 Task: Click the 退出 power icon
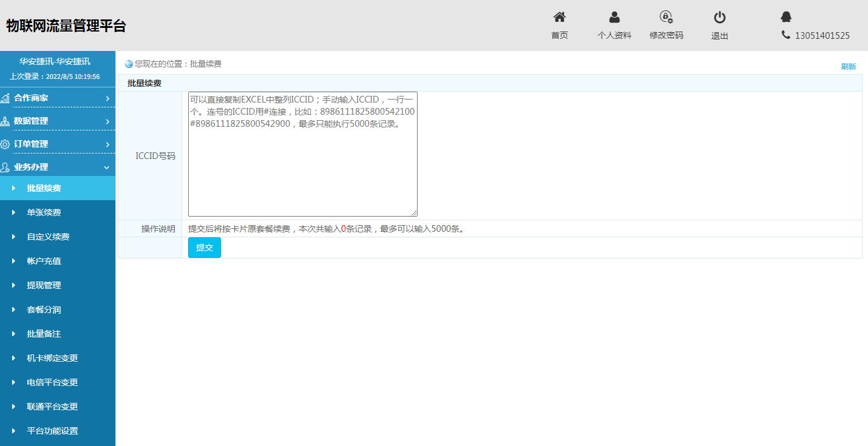pyautogui.click(x=719, y=17)
